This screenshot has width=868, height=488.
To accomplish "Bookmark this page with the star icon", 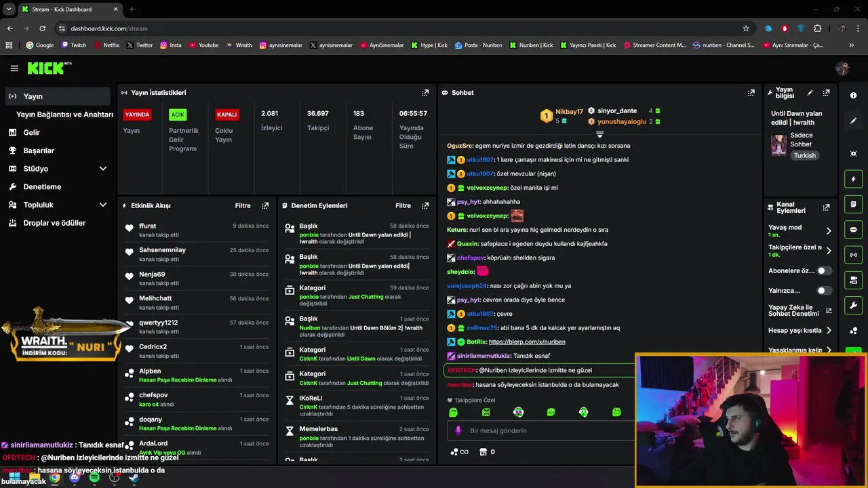I will coord(746,28).
